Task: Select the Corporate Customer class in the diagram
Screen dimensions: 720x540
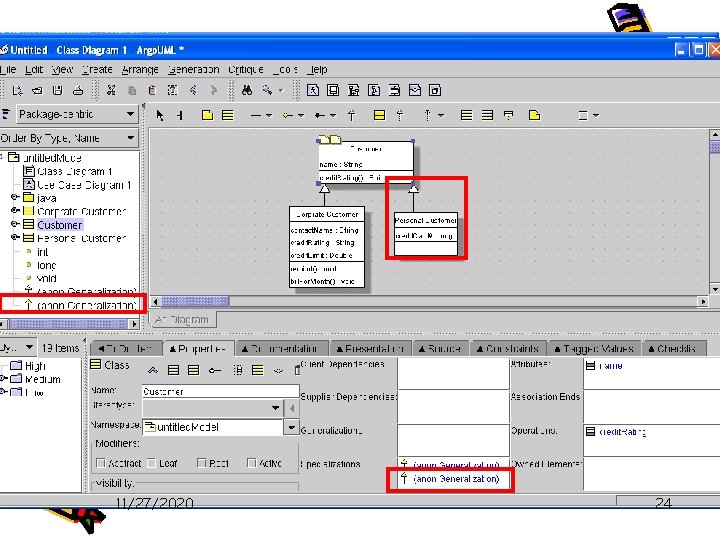Action: click(x=327, y=247)
